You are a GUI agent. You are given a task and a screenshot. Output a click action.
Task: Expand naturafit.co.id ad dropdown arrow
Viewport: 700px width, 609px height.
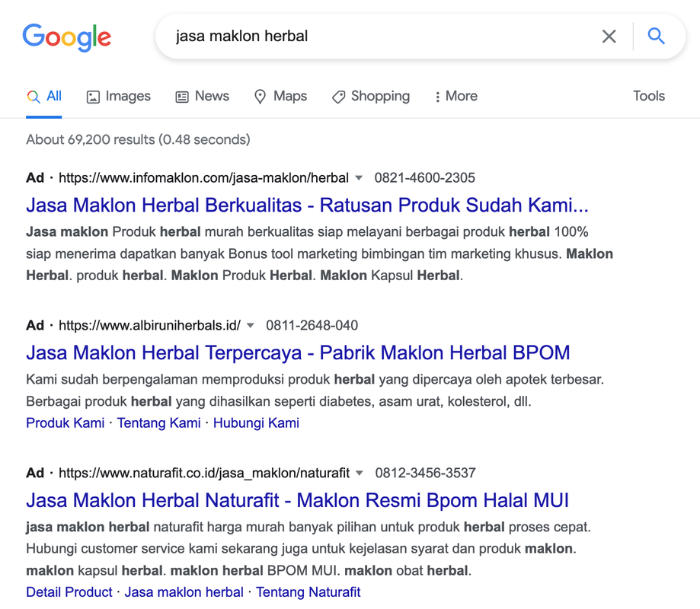tap(360, 473)
